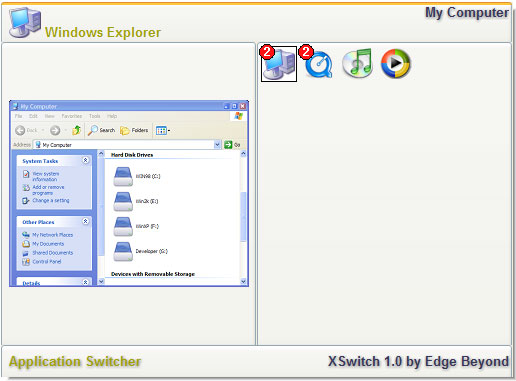Select the WinXP (F:) drive icon
Viewport: 516px width, 381px height.
click(123, 226)
